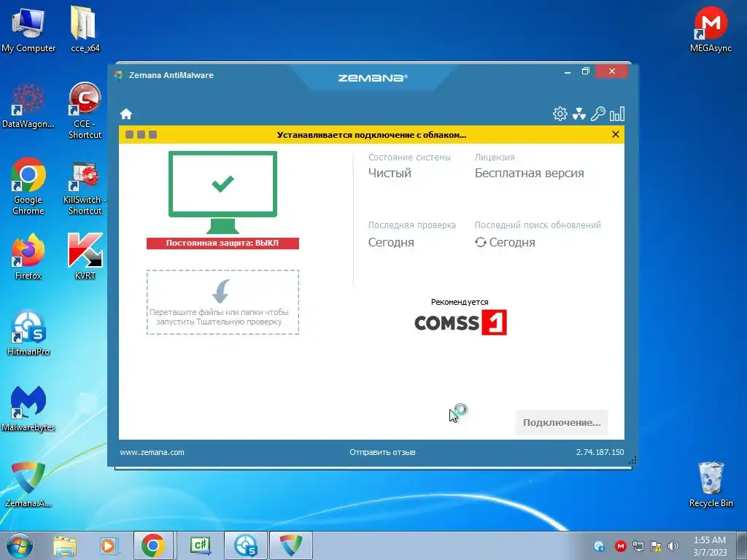747x560 pixels.
Task: Click the drag-and-drop deep scan area
Action: (222, 302)
